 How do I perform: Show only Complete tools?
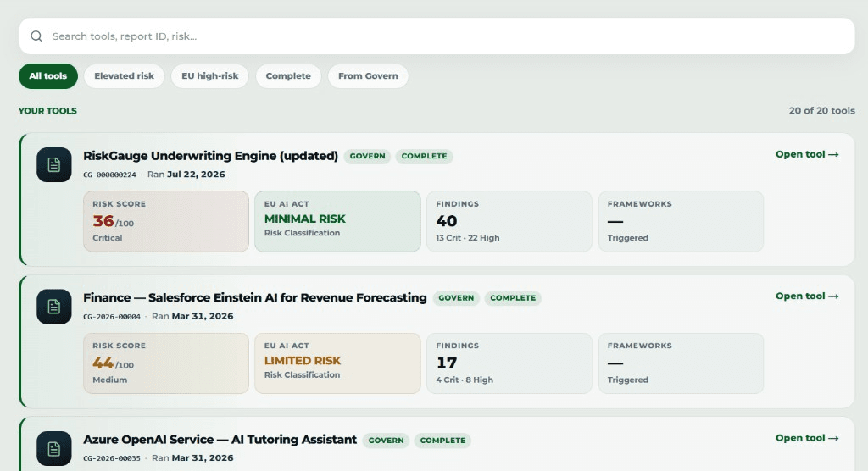click(x=288, y=76)
